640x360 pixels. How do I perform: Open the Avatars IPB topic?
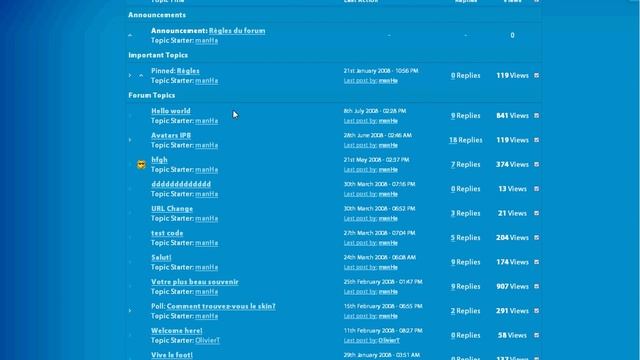point(171,136)
